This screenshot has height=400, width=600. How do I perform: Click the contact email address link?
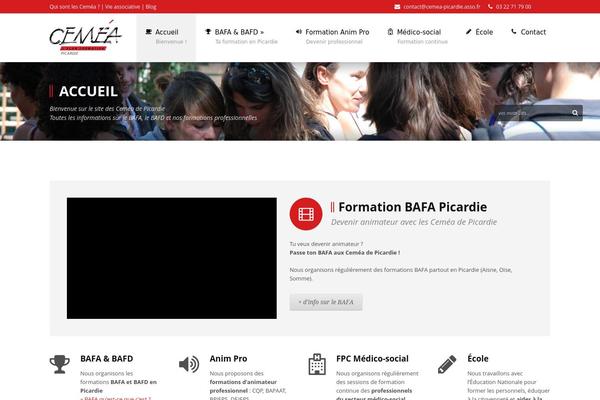point(442,7)
